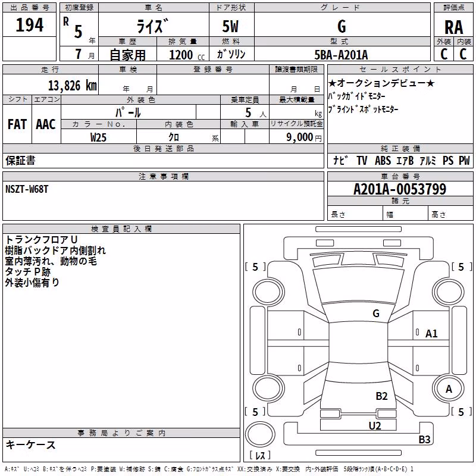Click the ABS equipment item

click(383, 160)
